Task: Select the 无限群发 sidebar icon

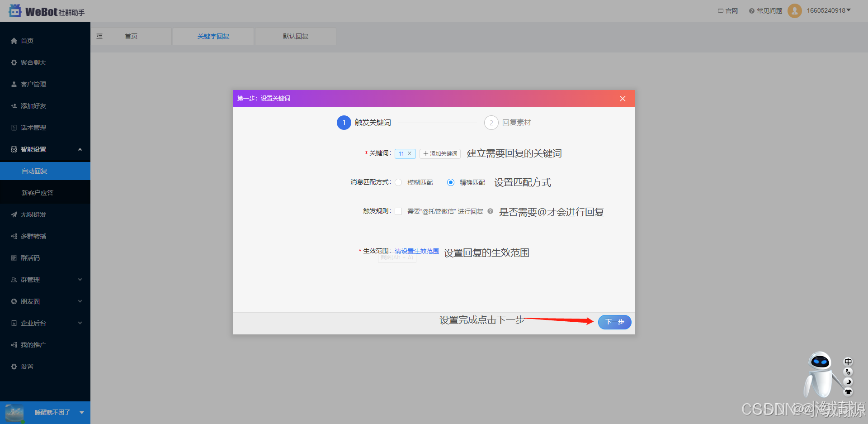Action: (33, 214)
